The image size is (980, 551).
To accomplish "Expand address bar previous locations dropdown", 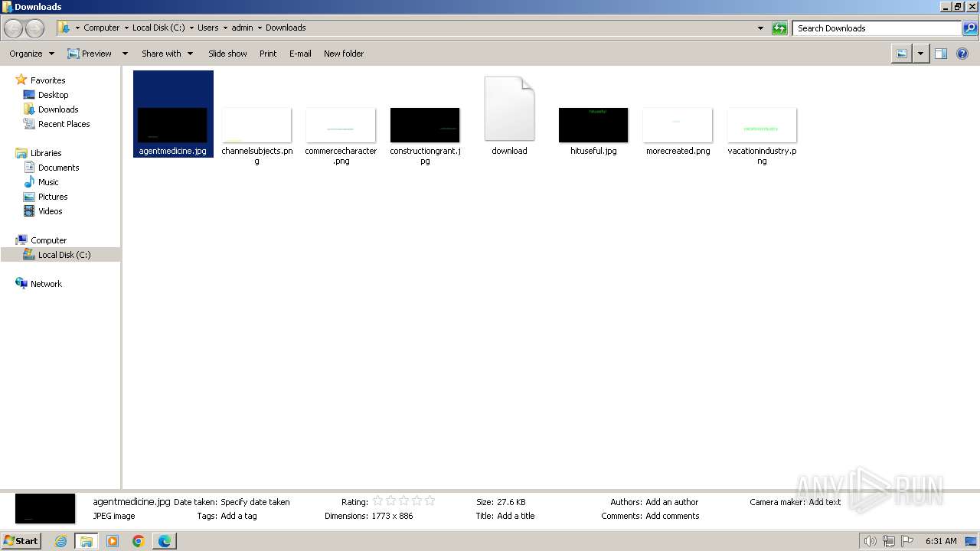I will point(760,28).
